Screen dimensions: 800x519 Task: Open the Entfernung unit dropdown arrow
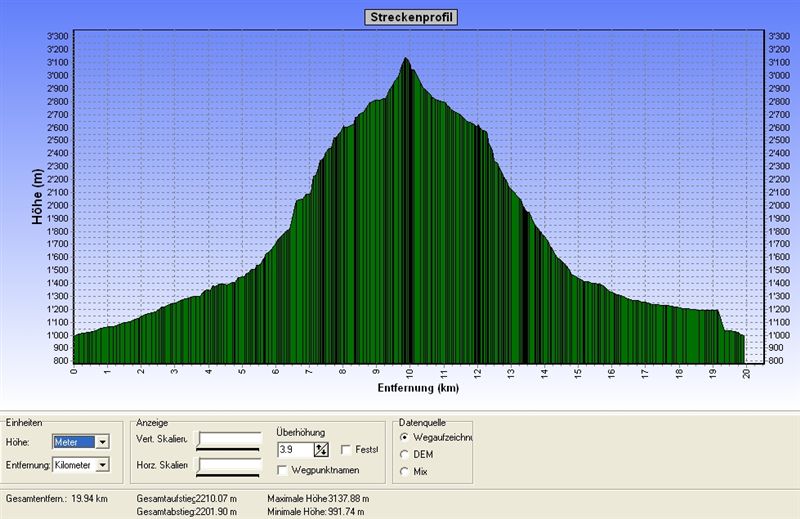[x=102, y=465]
